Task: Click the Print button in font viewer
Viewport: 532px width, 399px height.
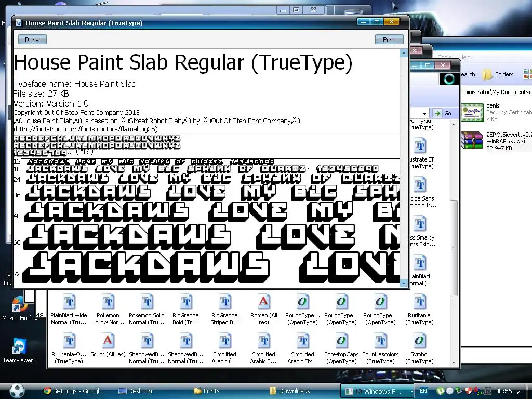Action: pos(389,39)
